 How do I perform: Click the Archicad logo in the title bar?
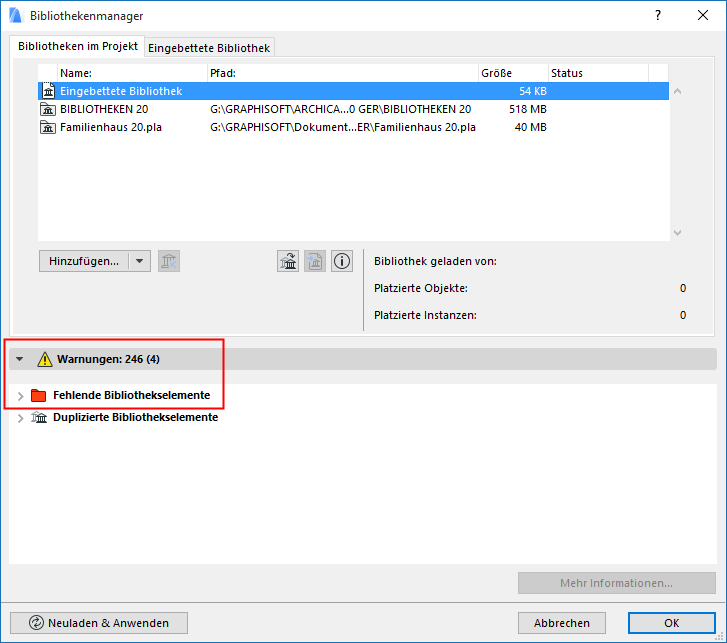click(x=15, y=15)
